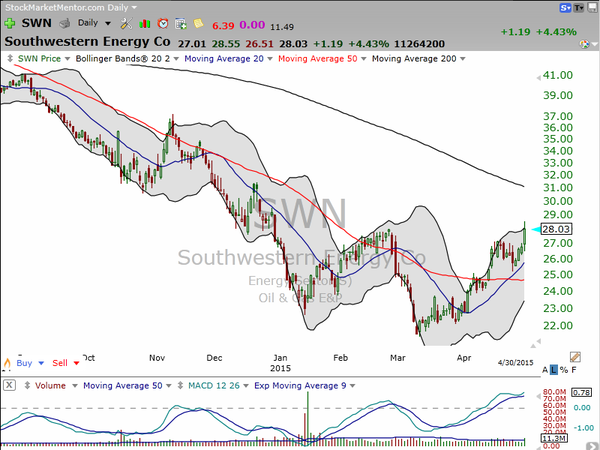Click the SWN Price legend label
The width and height of the screenshot is (600, 450).
point(39,59)
